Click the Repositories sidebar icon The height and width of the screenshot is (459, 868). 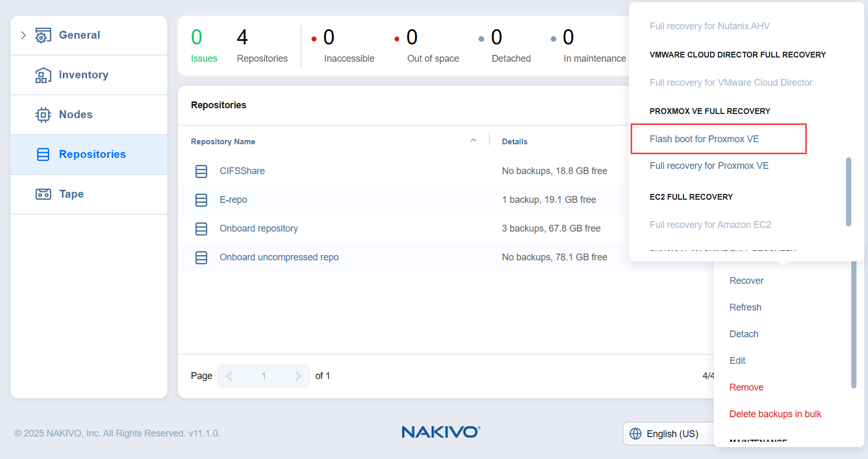(x=43, y=155)
